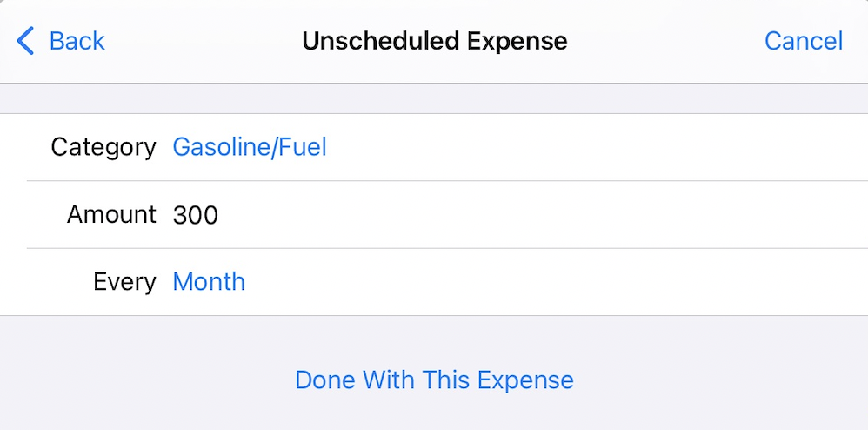The height and width of the screenshot is (430, 868).
Task: Dismiss the form with Cancel
Action: [x=803, y=41]
